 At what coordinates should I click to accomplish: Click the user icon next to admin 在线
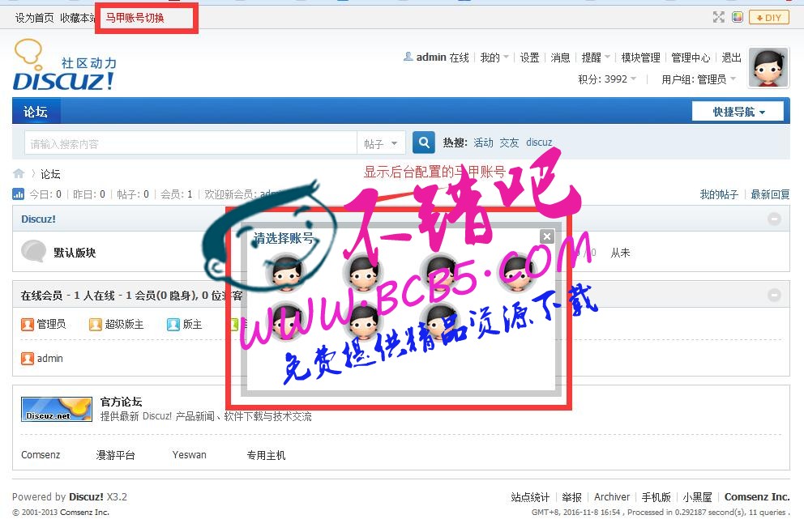pos(408,57)
